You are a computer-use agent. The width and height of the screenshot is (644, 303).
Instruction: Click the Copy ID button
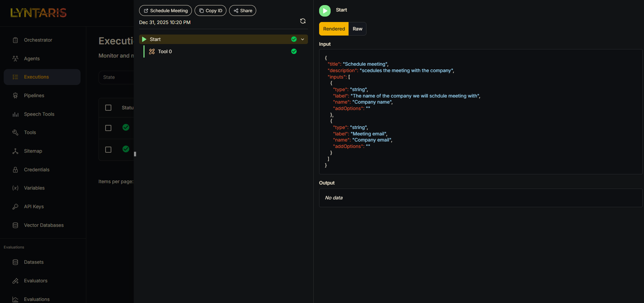click(x=210, y=10)
